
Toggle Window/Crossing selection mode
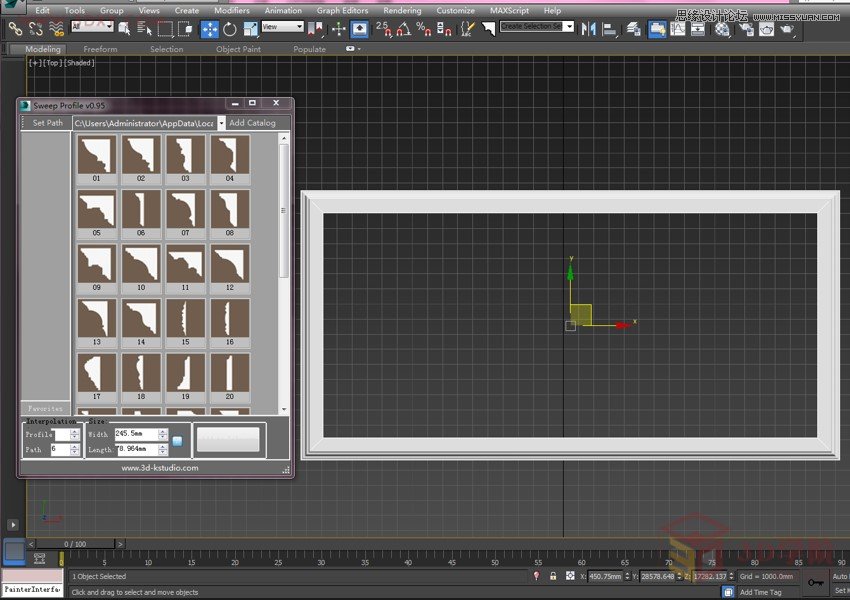pyautogui.click(x=185, y=29)
